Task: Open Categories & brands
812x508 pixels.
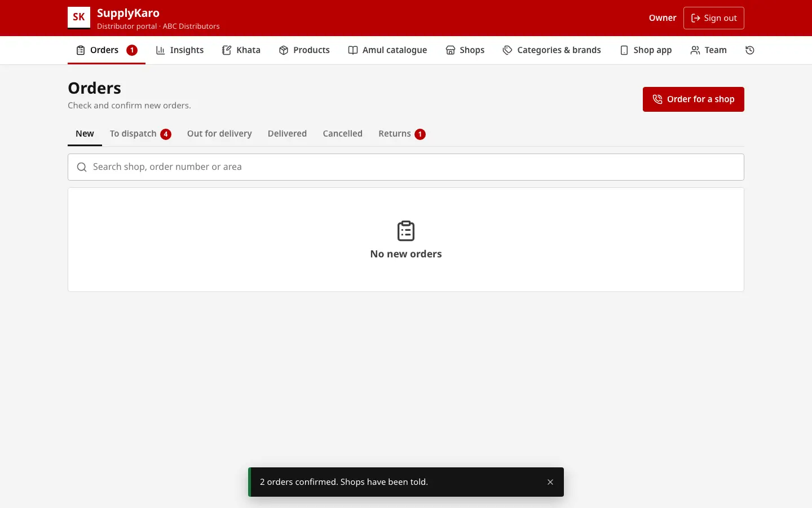Action: 552,50
